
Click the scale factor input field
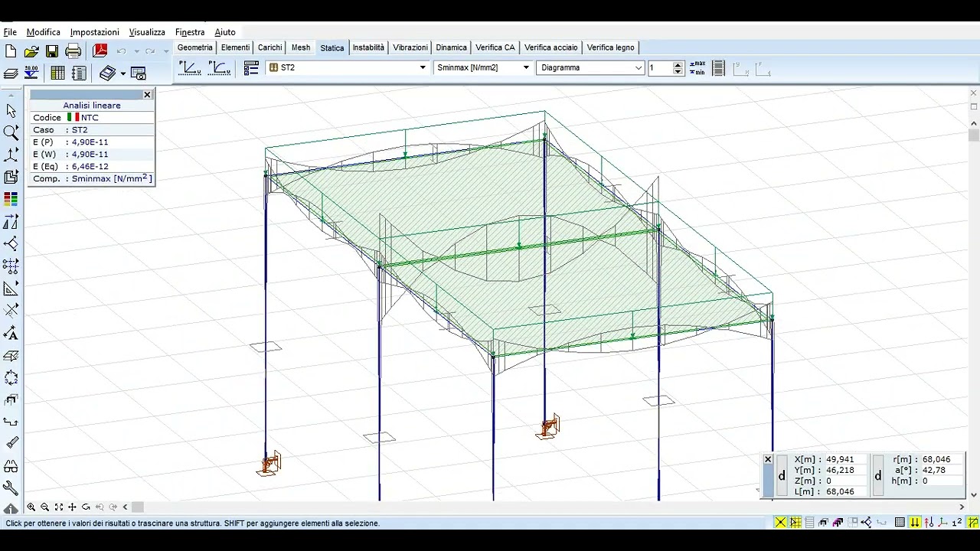coord(660,68)
